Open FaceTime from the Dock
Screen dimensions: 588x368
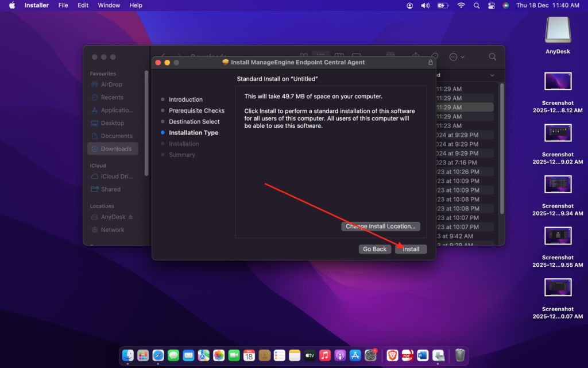click(x=234, y=355)
